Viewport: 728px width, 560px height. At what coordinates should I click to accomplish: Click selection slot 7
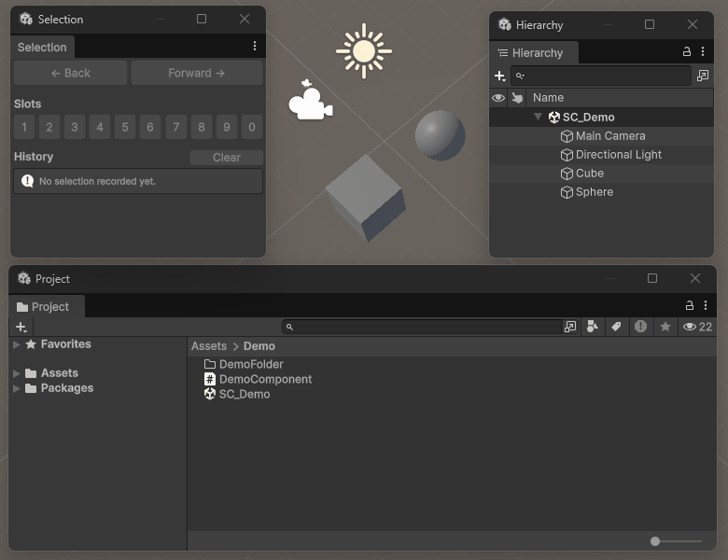coord(176,127)
